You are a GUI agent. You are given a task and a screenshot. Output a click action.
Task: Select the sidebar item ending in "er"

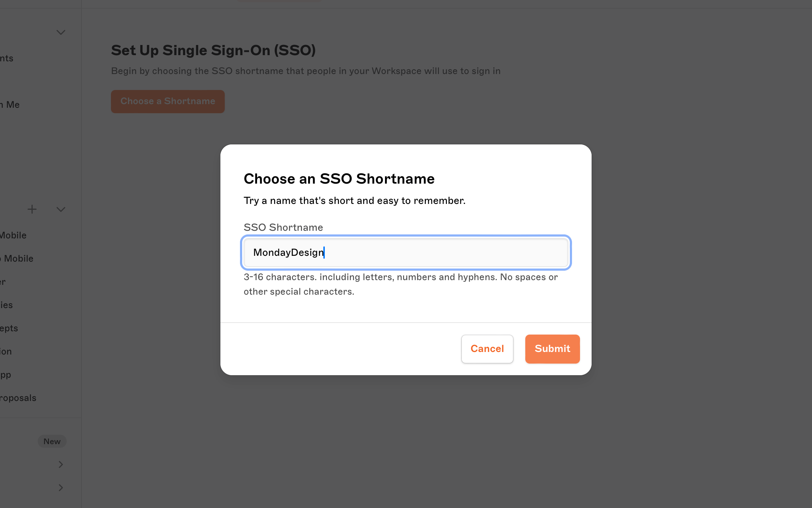pyautogui.click(x=3, y=282)
